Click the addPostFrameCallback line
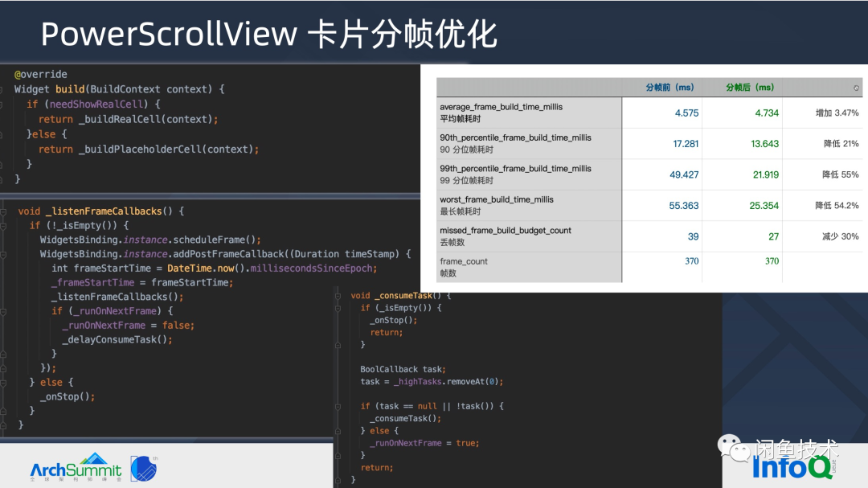 coord(225,254)
